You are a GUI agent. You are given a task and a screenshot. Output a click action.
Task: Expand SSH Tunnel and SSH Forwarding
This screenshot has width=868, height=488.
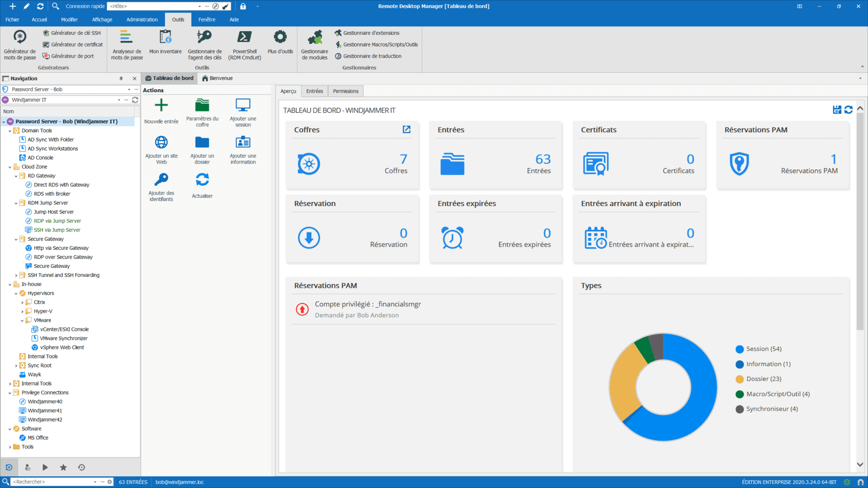pos(16,275)
